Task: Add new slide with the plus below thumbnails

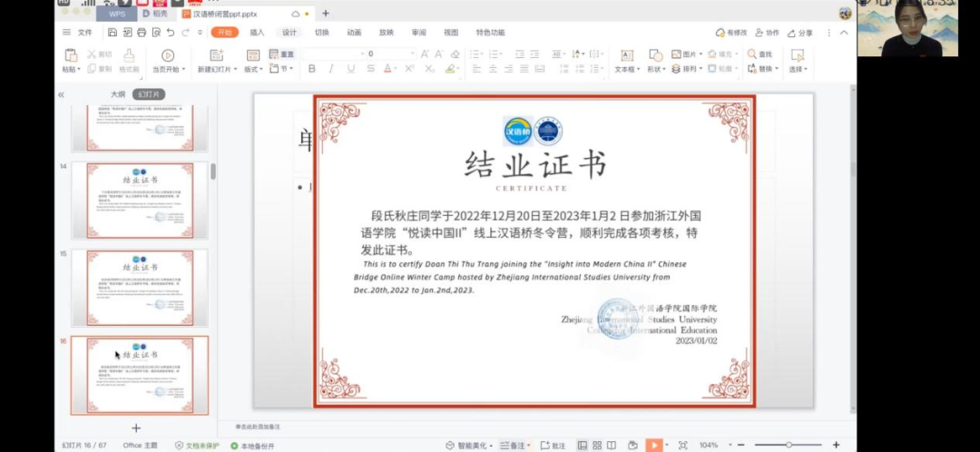Action: [136, 428]
